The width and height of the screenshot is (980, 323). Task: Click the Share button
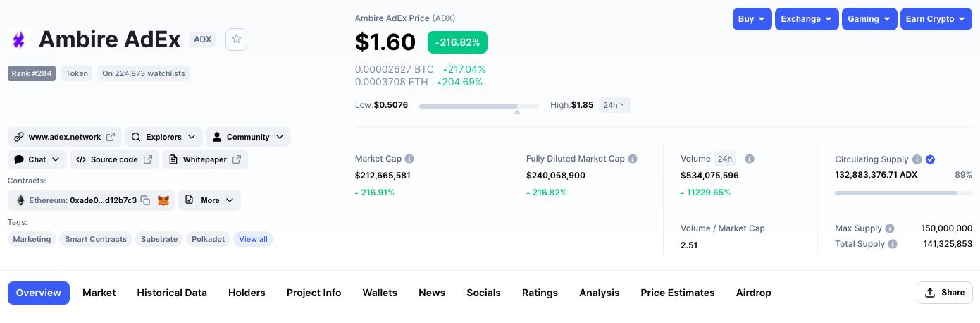[x=945, y=293]
